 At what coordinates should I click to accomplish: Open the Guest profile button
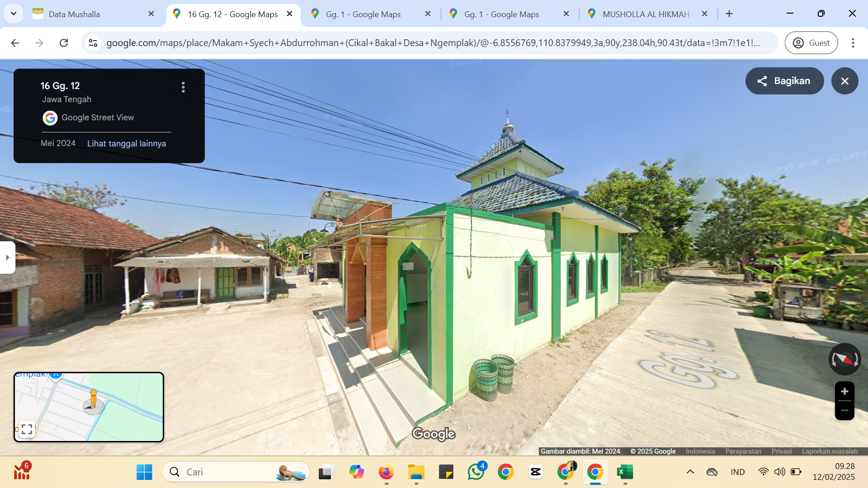(811, 43)
